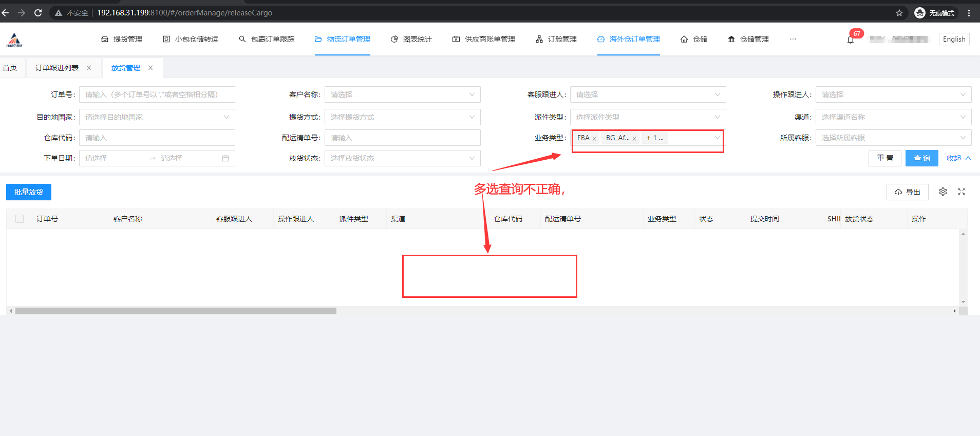
Task: Expand the 渠道 name dropdown
Action: click(893, 117)
